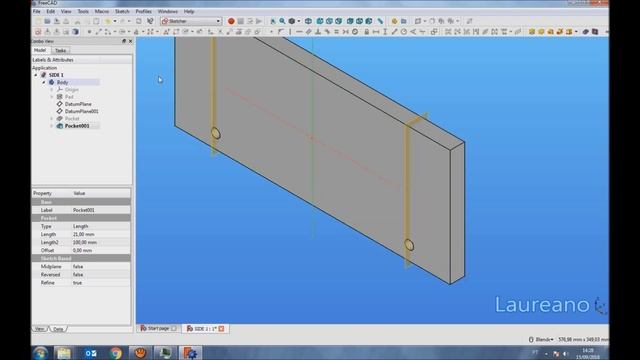
Task: Click the horizontal constraint line icon
Action: pyautogui.click(x=299, y=32)
